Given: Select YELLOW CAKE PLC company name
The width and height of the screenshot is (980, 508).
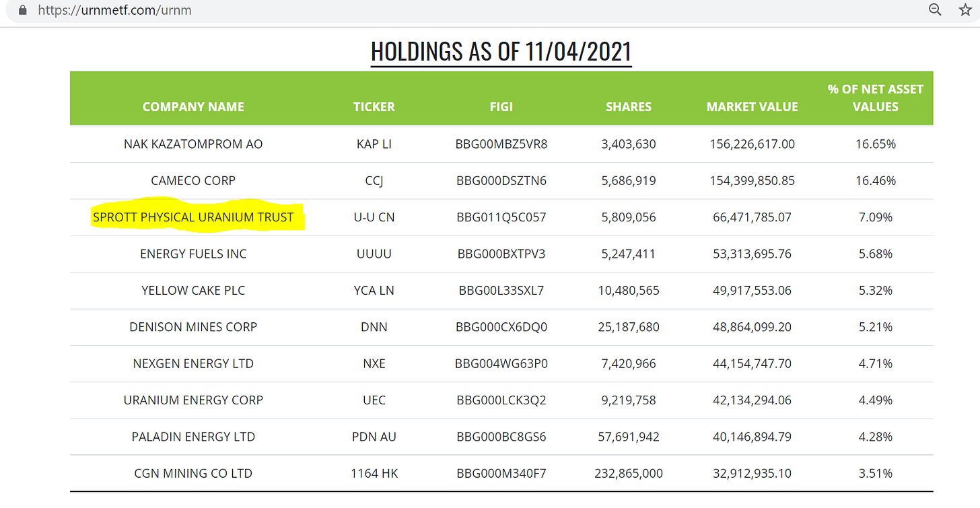Looking at the screenshot, I should point(193,291).
